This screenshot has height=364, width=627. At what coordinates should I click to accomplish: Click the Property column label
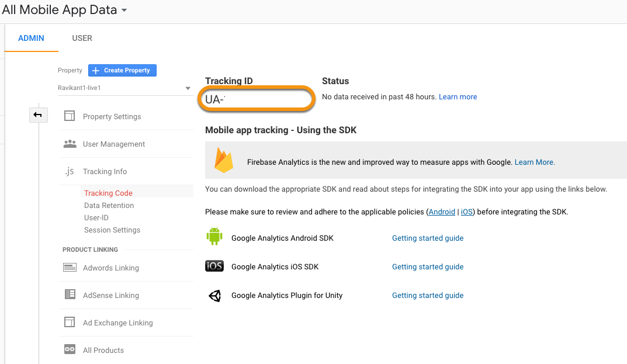pyautogui.click(x=70, y=70)
